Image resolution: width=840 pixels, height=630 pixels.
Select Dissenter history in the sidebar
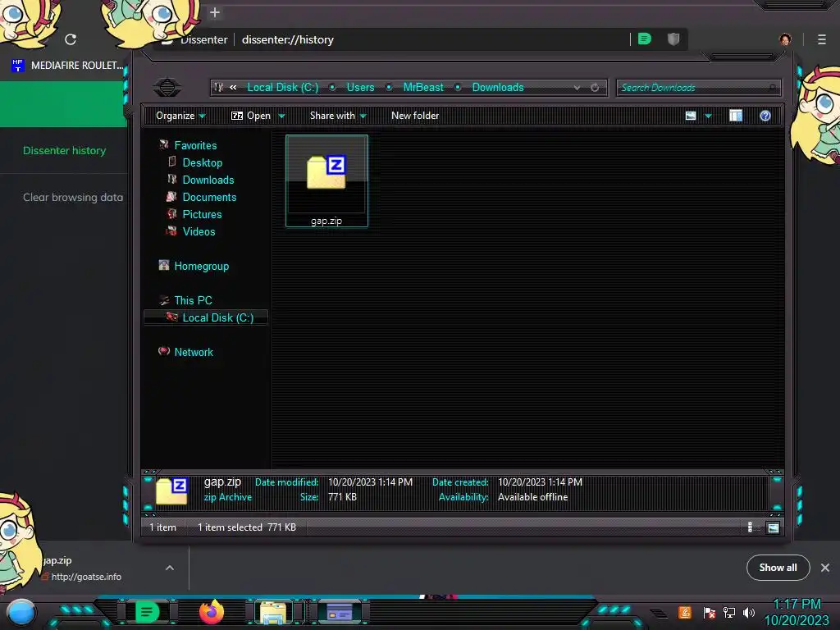point(64,151)
